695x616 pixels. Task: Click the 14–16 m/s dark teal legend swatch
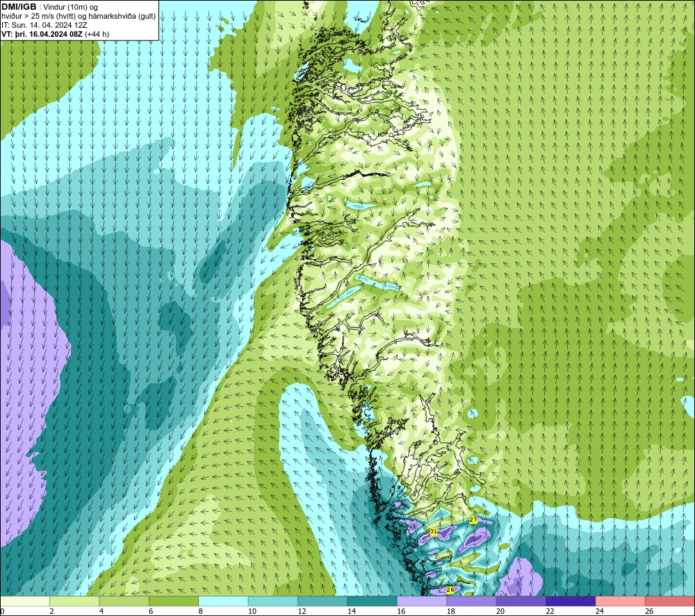click(373, 601)
